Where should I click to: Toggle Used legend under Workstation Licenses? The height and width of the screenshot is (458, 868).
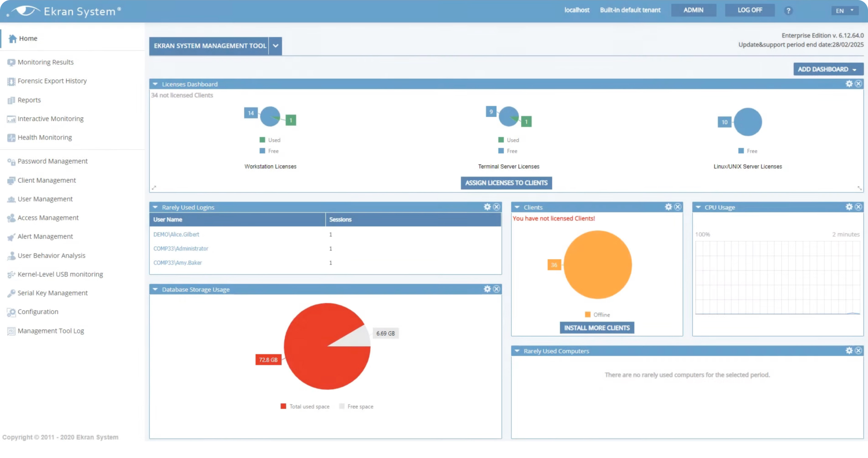click(270, 140)
